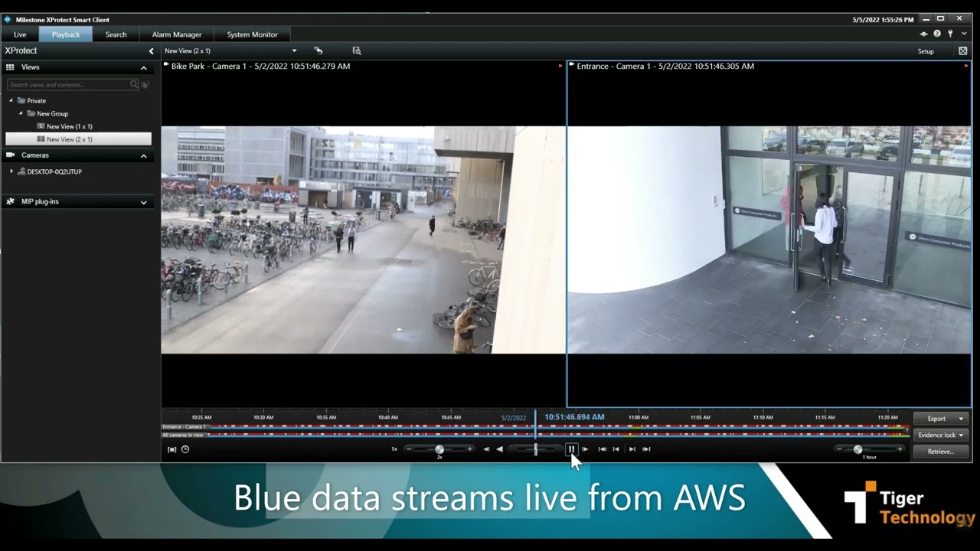This screenshot has width=980, height=551.
Task: Open the Search tab
Action: click(x=116, y=34)
